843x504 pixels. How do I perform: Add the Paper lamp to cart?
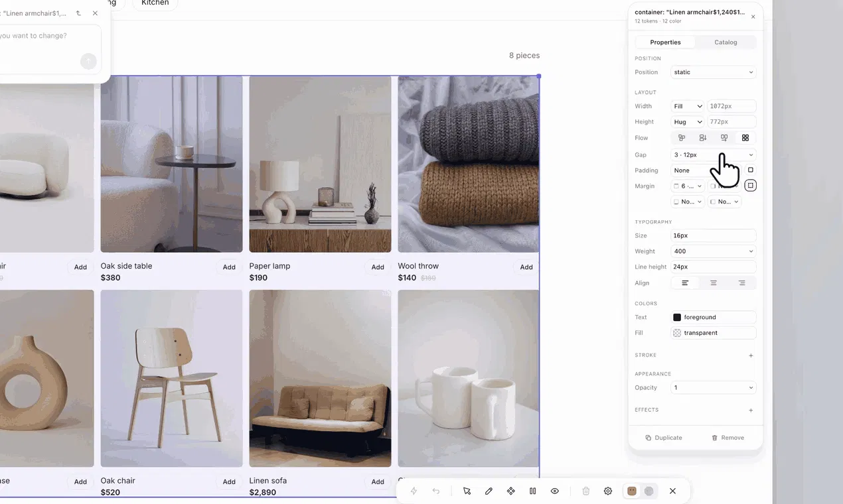coord(378,267)
